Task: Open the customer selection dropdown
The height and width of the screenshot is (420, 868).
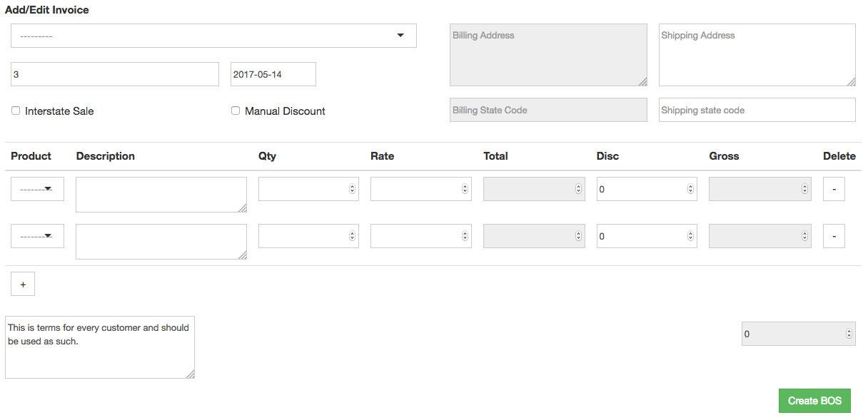Action: coord(214,36)
